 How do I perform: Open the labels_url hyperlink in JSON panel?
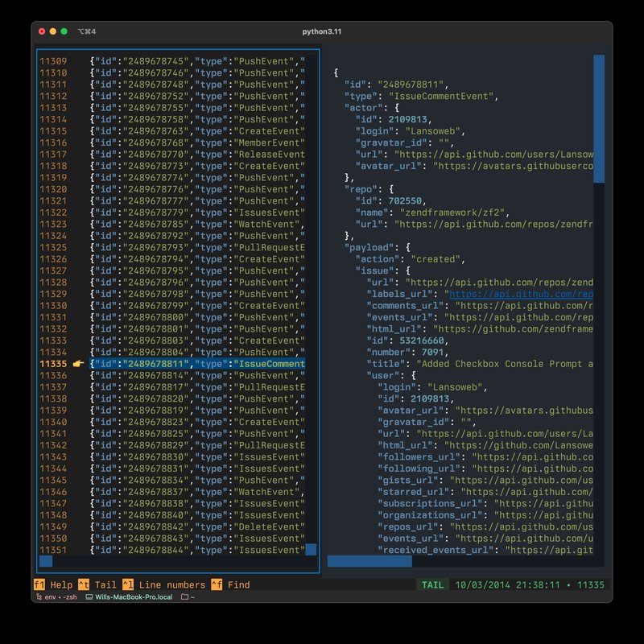click(x=519, y=294)
